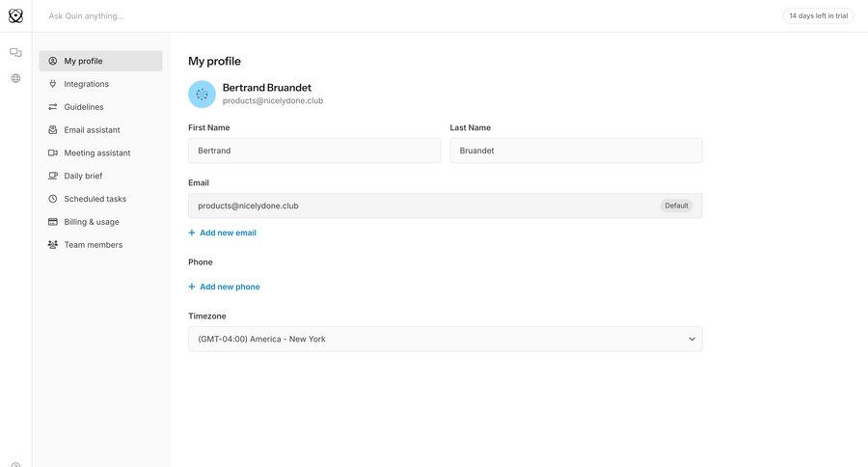Click the Quin logo icon
The width and height of the screenshot is (868, 467).
pyautogui.click(x=15, y=15)
